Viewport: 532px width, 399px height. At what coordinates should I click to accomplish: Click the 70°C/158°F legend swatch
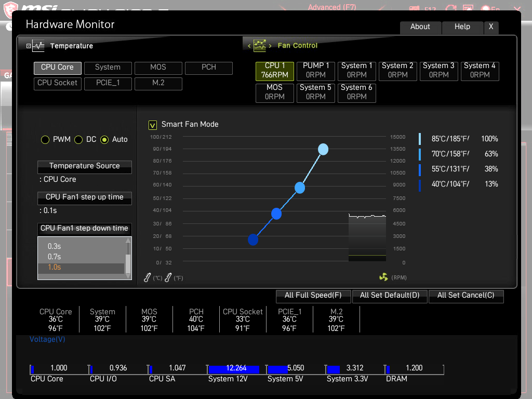coord(420,154)
